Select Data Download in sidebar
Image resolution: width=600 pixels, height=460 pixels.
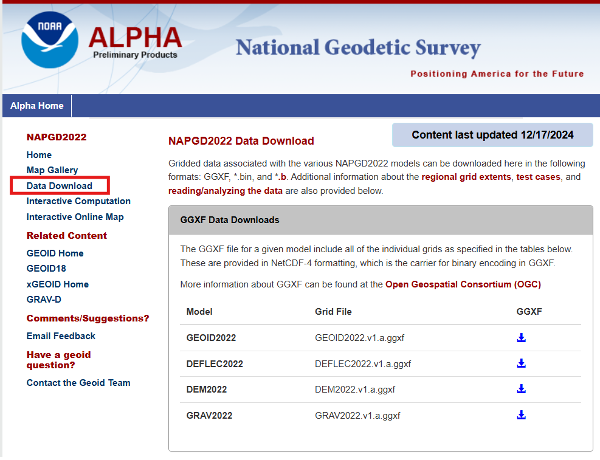tap(59, 186)
